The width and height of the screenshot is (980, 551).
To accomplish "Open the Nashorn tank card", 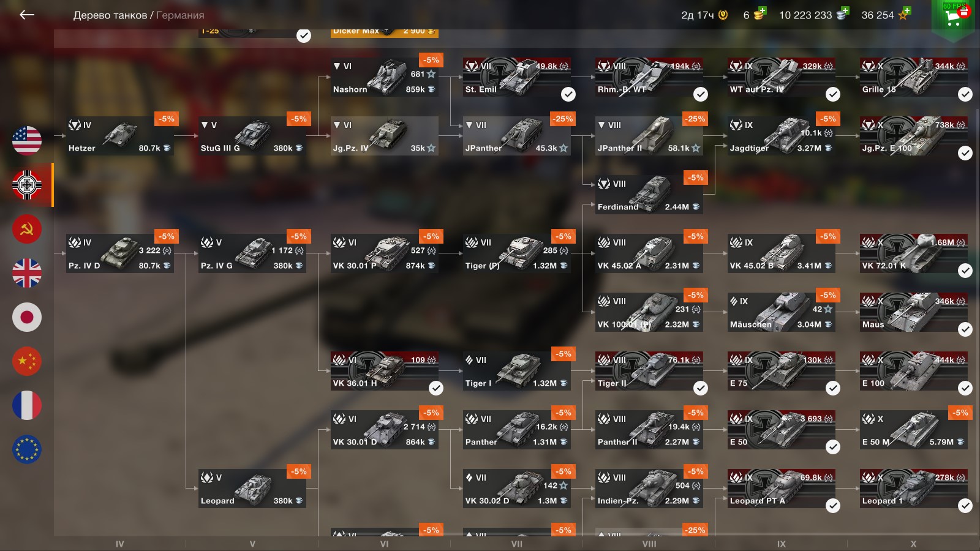I will click(385, 77).
